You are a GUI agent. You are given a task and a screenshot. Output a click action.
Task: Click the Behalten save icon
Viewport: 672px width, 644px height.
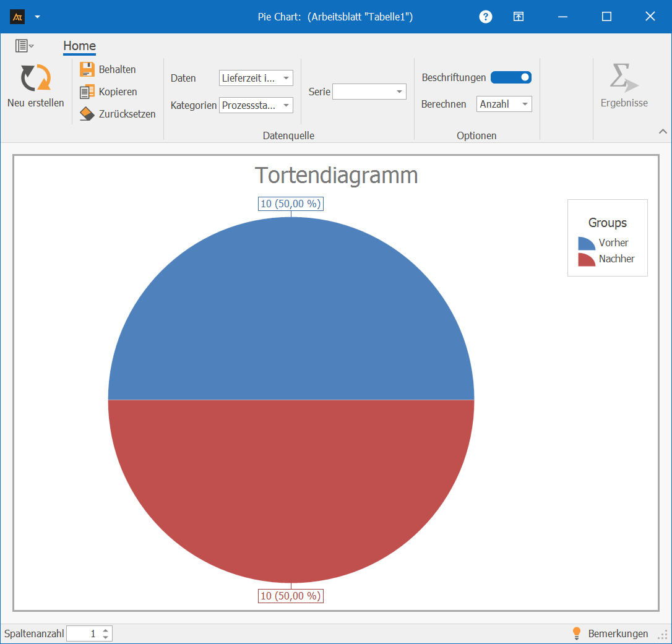click(x=87, y=69)
